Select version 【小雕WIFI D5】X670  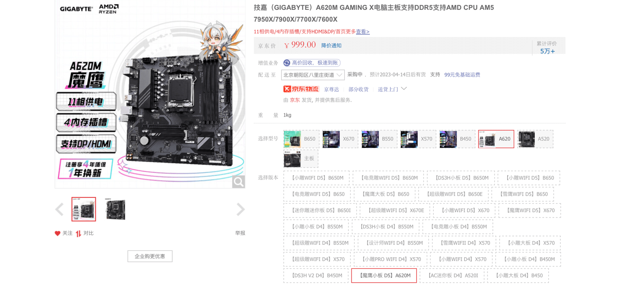[464, 210]
